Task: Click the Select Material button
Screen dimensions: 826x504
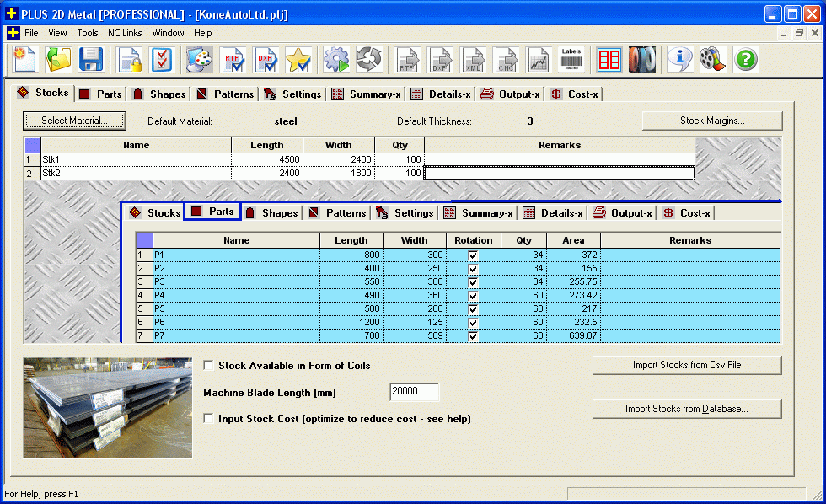Action: tap(74, 121)
